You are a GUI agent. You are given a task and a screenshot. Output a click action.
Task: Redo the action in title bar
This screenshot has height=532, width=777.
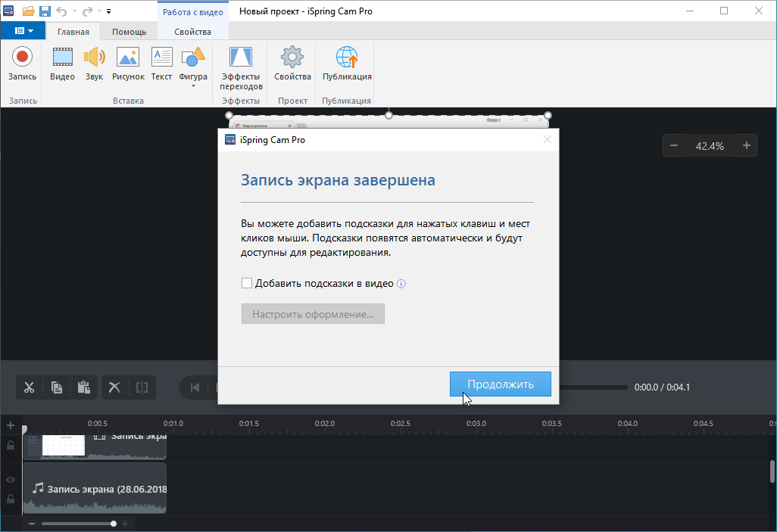tap(87, 11)
